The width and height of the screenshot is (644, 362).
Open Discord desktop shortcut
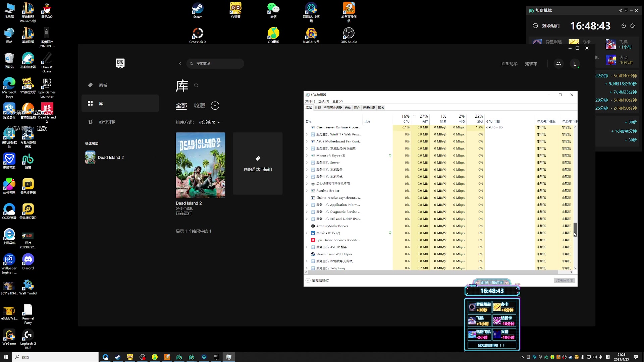28,262
